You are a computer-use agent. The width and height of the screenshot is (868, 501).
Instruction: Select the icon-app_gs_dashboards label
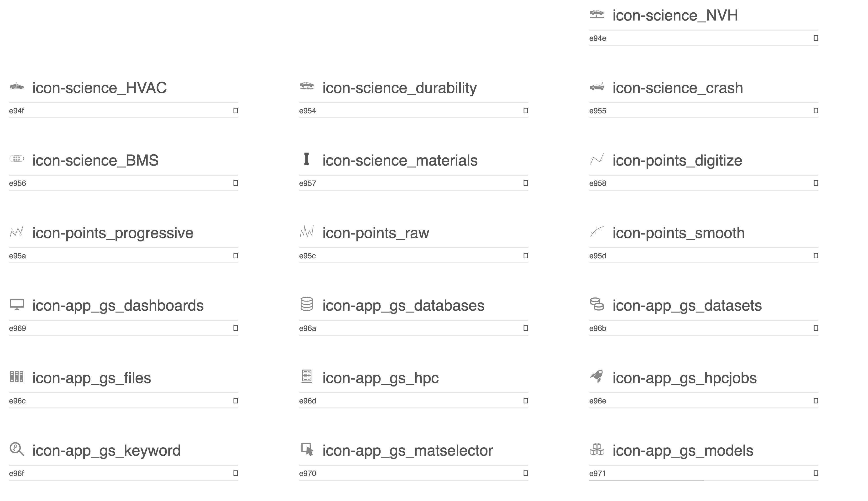coord(118,306)
